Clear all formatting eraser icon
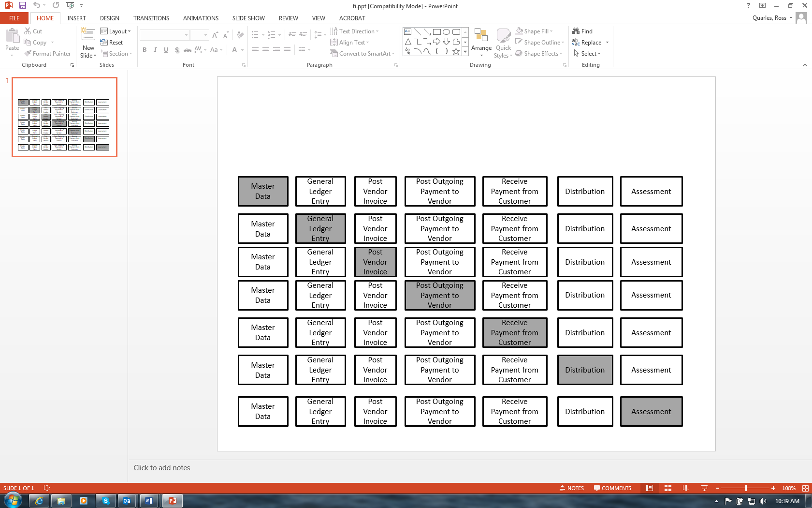The image size is (812, 508). pyautogui.click(x=240, y=35)
